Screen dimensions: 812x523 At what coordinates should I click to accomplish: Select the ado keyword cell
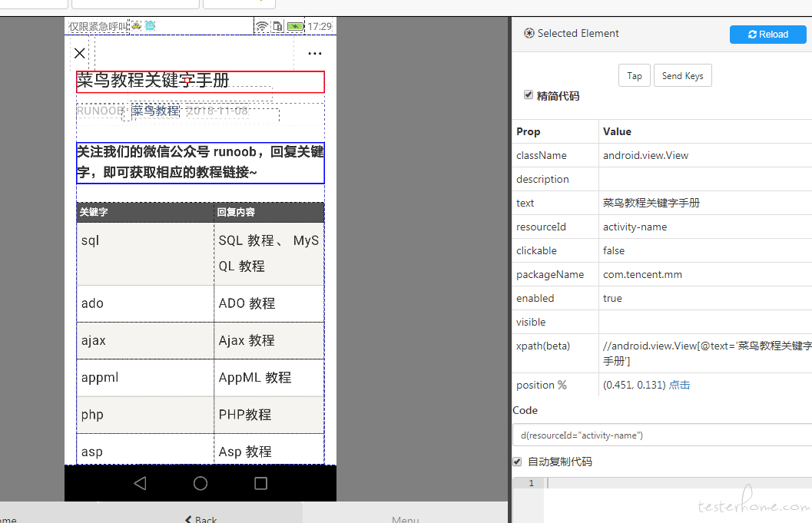[x=145, y=303]
